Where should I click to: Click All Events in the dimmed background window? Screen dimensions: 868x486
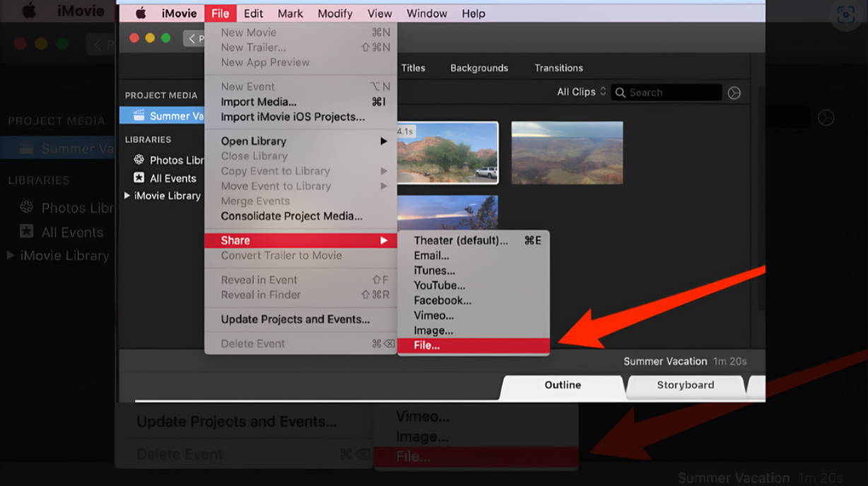coord(61,232)
